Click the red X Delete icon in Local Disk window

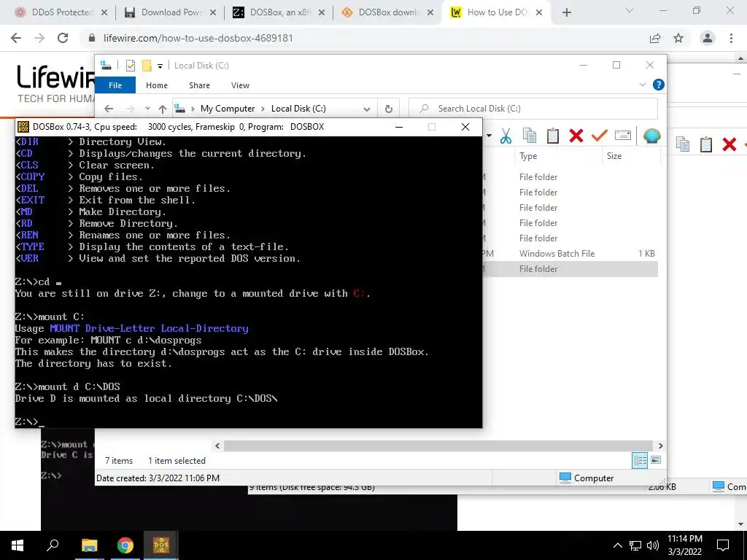576,136
